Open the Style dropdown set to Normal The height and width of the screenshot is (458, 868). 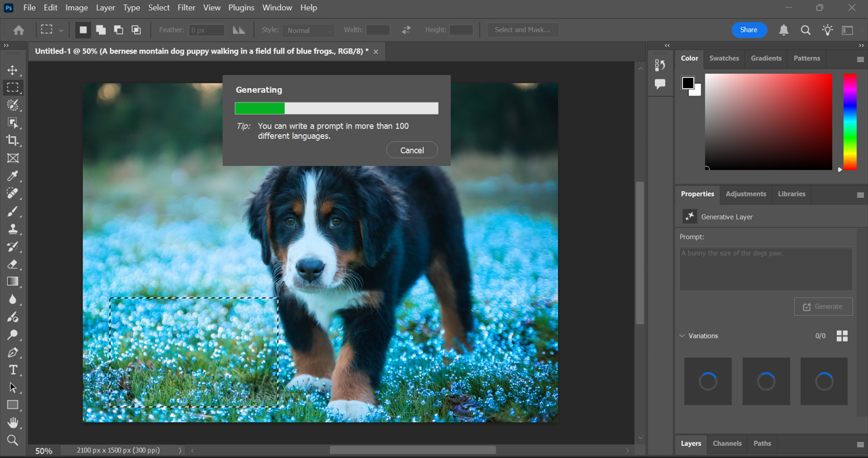pos(309,30)
